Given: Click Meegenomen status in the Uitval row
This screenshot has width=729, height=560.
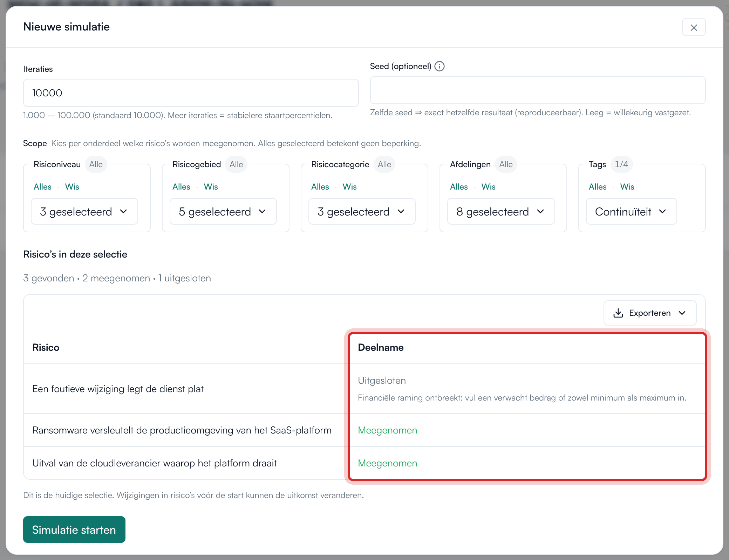Looking at the screenshot, I should pyautogui.click(x=388, y=463).
